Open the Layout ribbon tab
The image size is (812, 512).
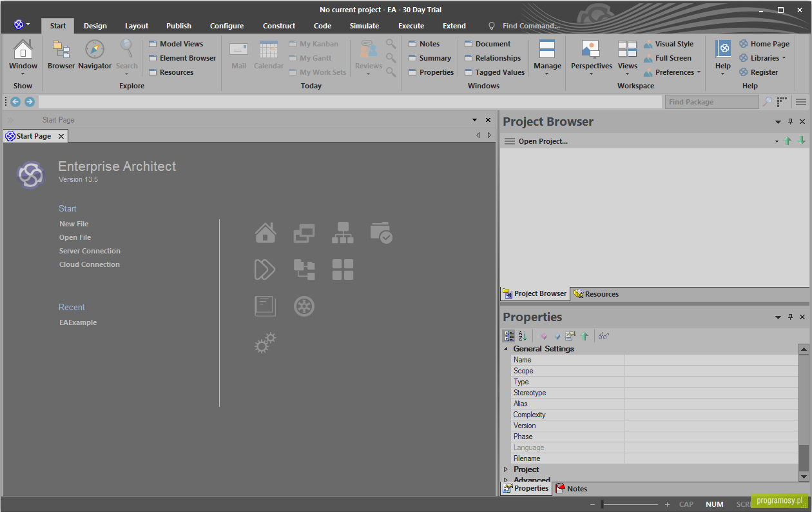tap(137, 26)
